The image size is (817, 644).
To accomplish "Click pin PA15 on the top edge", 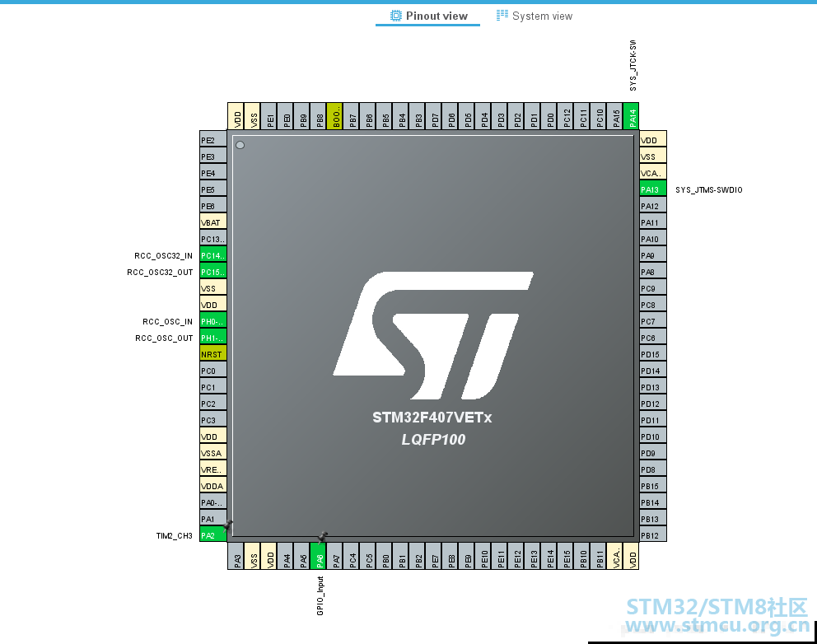I will pyautogui.click(x=615, y=116).
